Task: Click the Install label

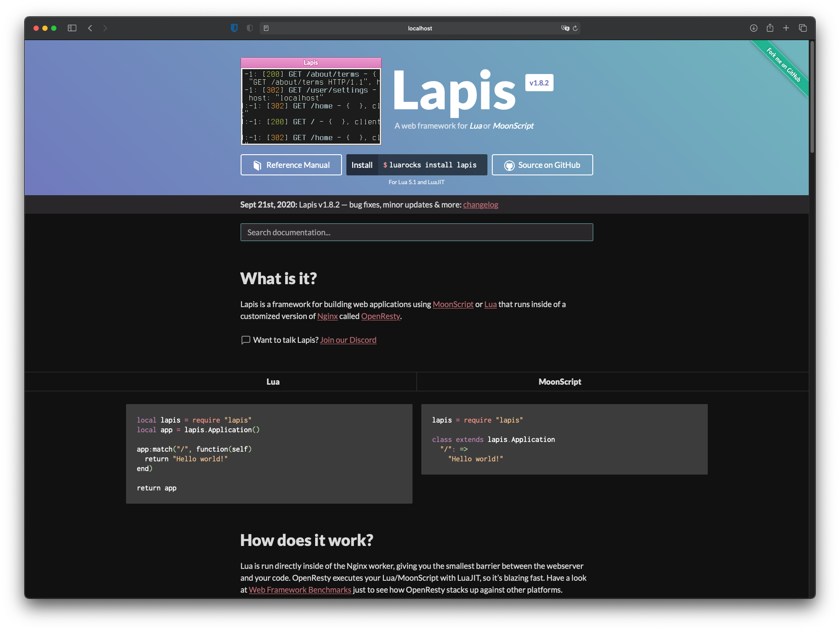Action: 362,165
